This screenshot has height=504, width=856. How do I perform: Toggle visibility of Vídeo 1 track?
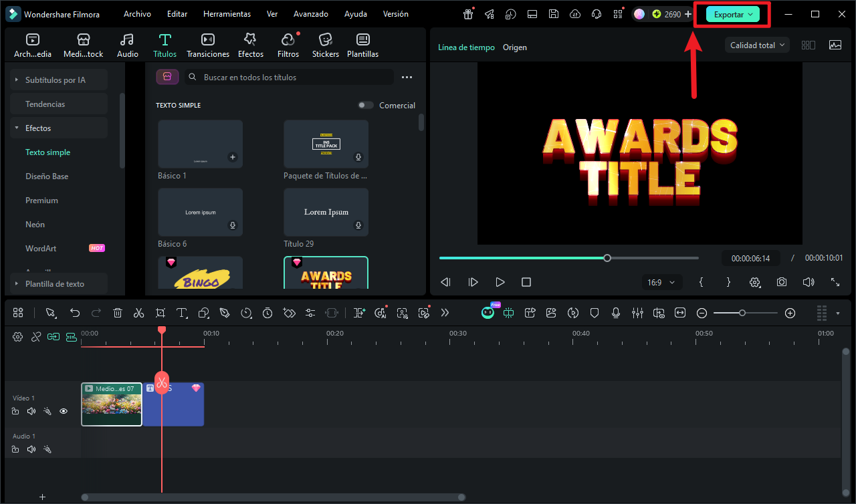[x=64, y=411]
